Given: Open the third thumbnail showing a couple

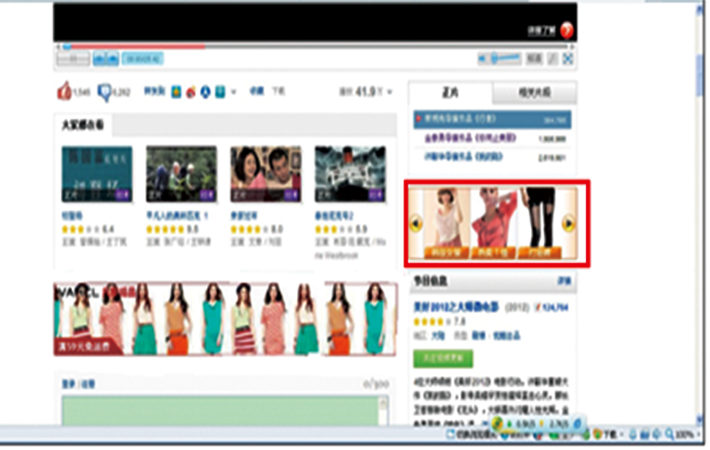Looking at the screenshot, I should pos(266,174).
